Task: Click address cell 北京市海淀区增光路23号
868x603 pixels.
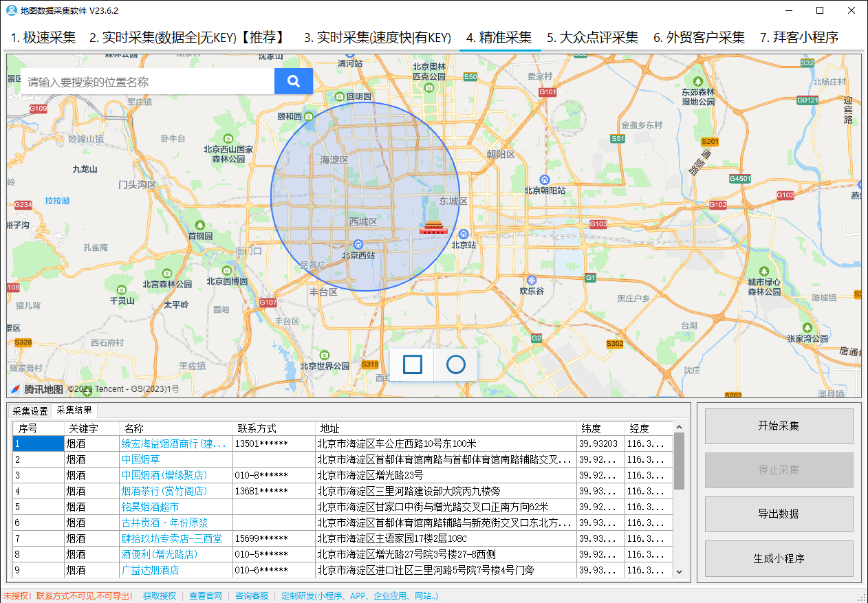Action: 446,475
